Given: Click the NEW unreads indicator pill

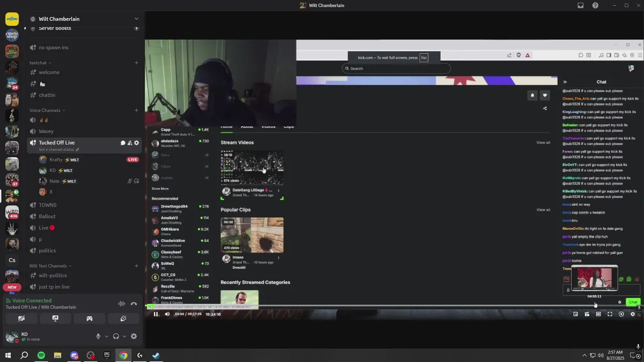Looking at the screenshot, I should point(12,288).
